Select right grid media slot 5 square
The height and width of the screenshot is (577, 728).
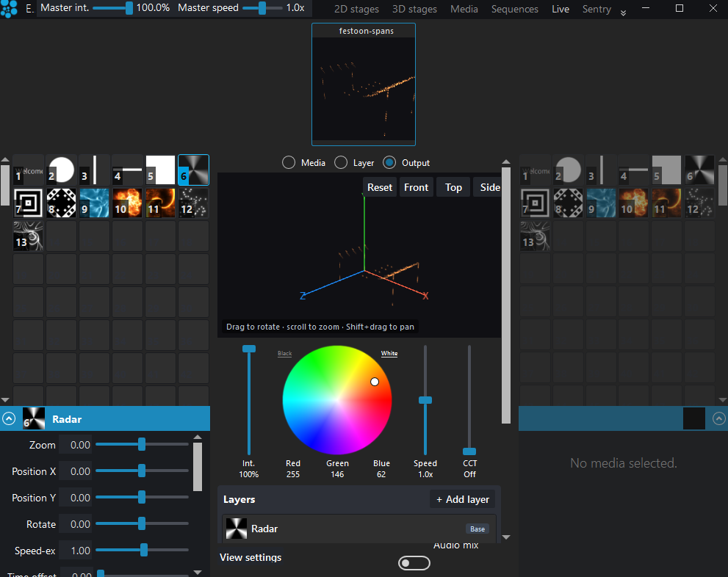(x=667, y=170)
